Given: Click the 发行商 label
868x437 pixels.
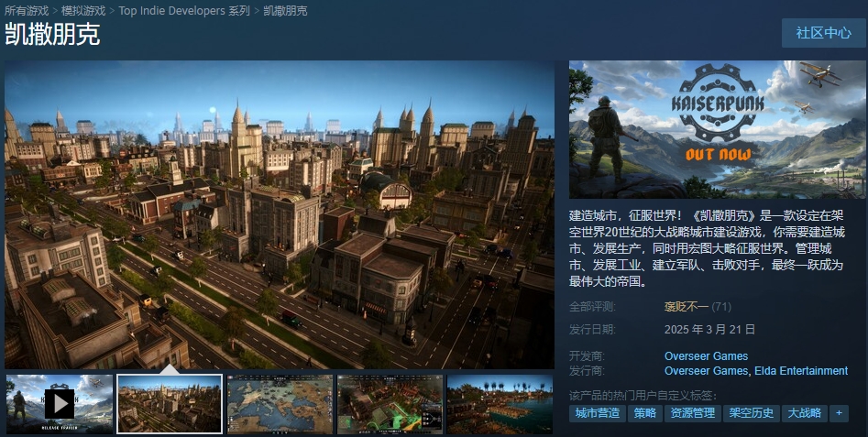Looking at the screenshot, I should [587, 371].
